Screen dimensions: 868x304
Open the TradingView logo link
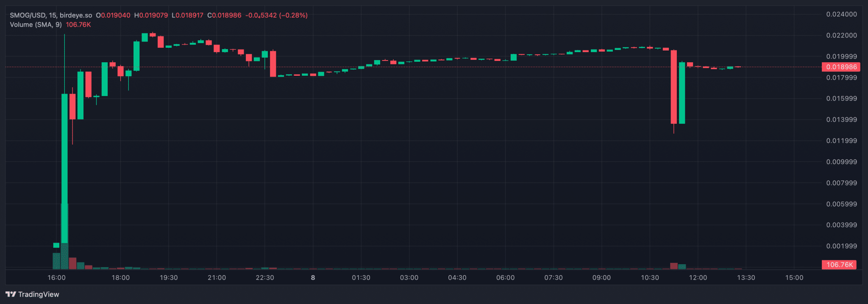(x=32, y=294)
